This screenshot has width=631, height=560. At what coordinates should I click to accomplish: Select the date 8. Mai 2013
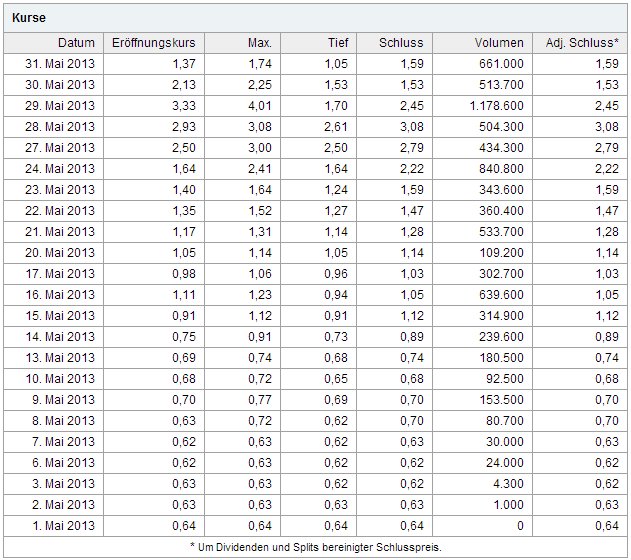(x=64, y=420)
